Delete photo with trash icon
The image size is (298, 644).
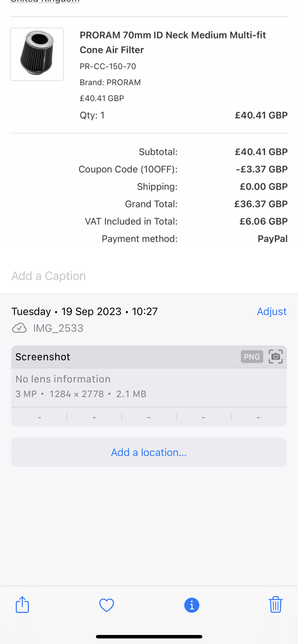[x=275, y=605]
